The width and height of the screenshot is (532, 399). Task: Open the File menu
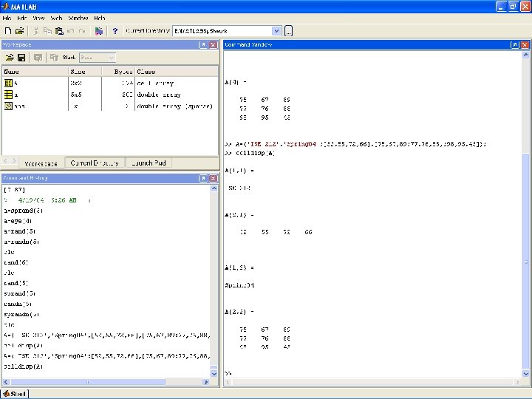(7, 17)
